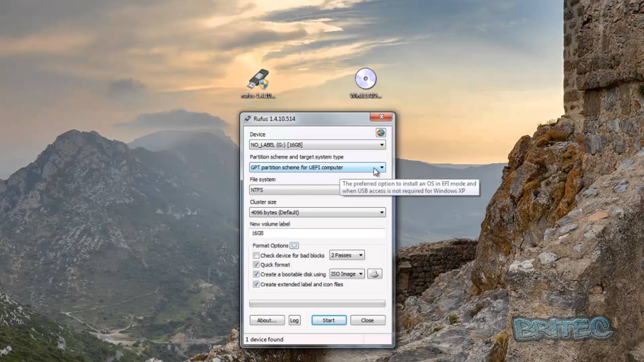Click the Start button
Viewport: 644px width, 362px height.
click(329, 320)
